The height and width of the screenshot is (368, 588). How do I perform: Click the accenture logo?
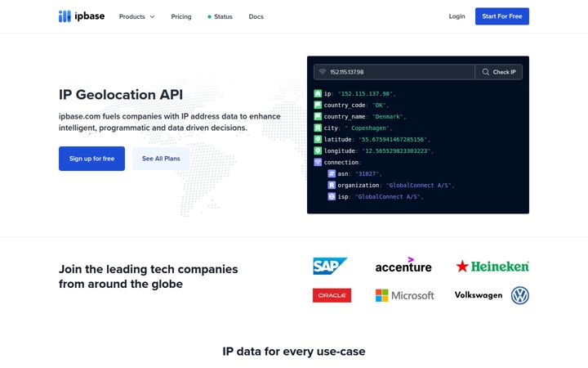[403, 265]
